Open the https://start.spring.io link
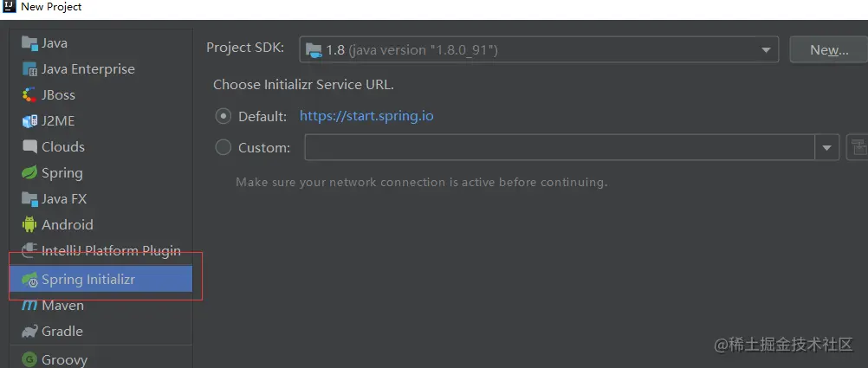 (366, 116)
